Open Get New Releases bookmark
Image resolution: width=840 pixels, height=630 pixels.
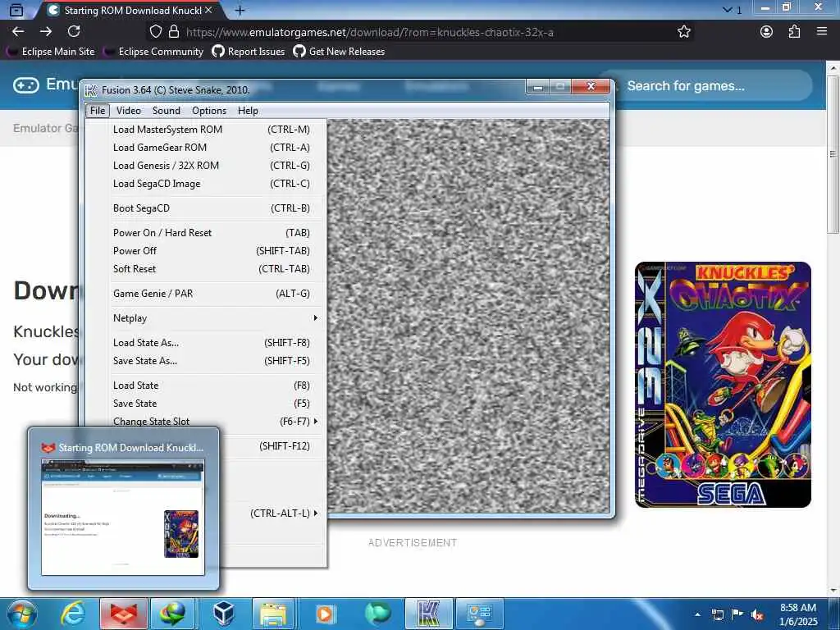point(339,52)
